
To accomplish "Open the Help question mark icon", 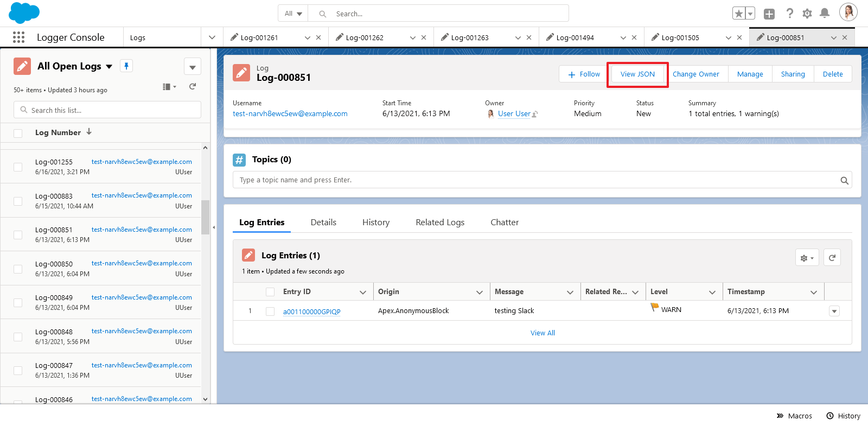I will 790,14.
